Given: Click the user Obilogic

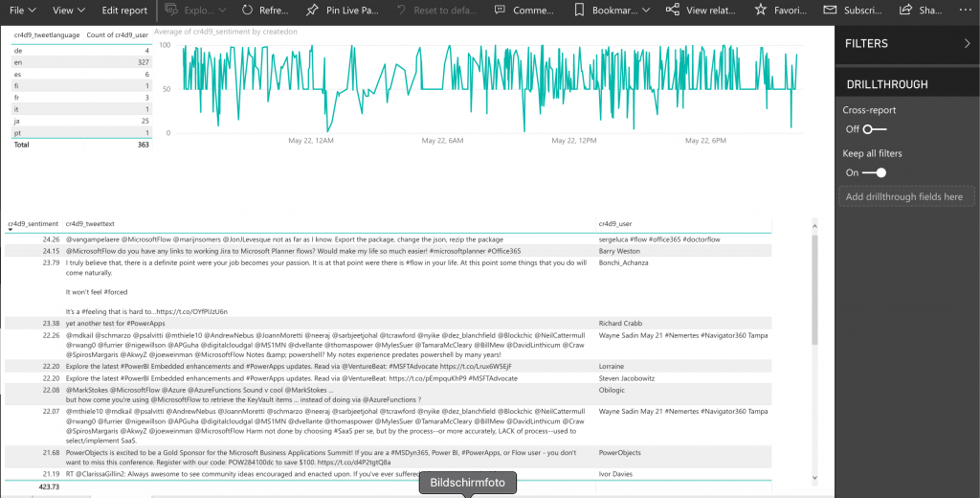Looking at the screenshot, I should (612, 390).
